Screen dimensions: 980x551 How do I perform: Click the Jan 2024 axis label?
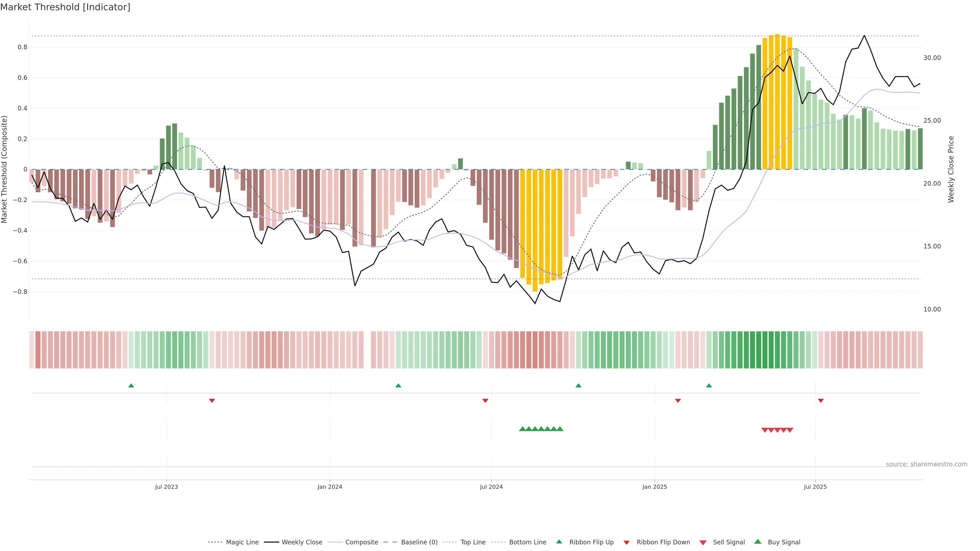coord(329,487)
